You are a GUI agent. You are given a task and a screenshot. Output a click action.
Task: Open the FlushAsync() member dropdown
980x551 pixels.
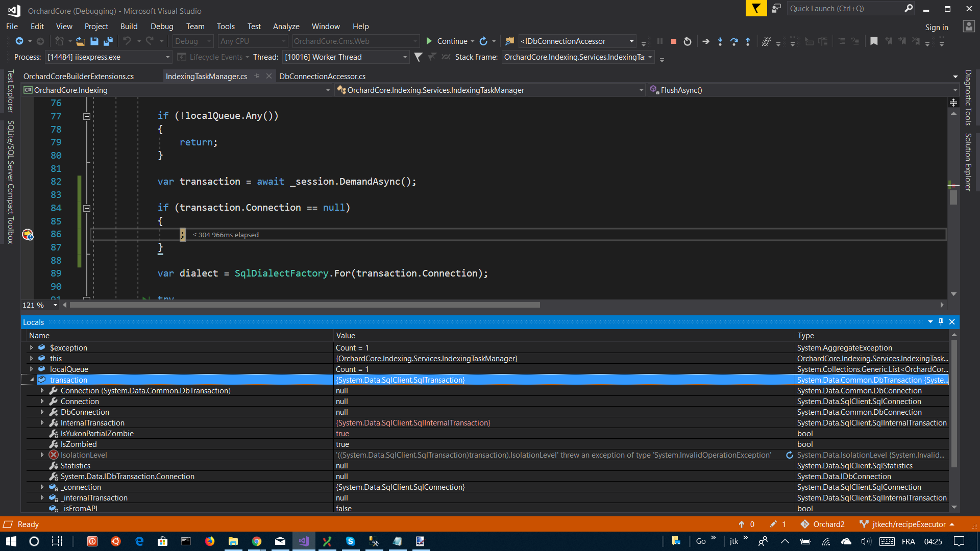(x=955, y=90)
